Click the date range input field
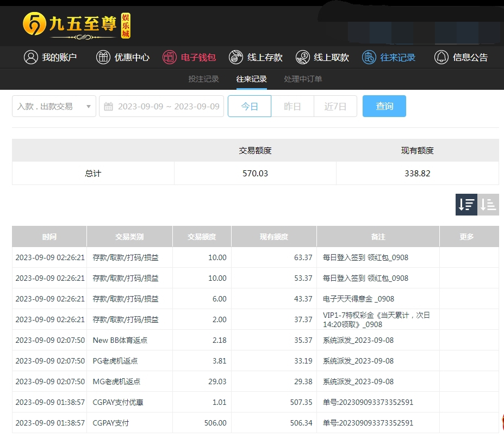Screen dimensions: 504x437 point(161,106)
